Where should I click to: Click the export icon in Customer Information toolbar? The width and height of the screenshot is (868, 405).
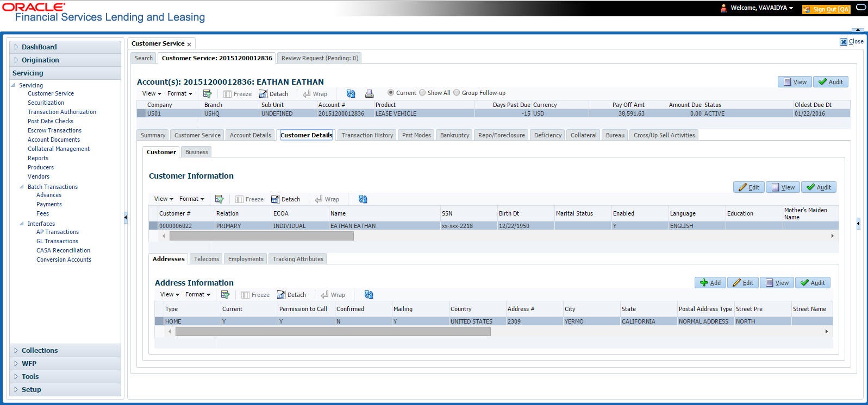pos(219,199)
